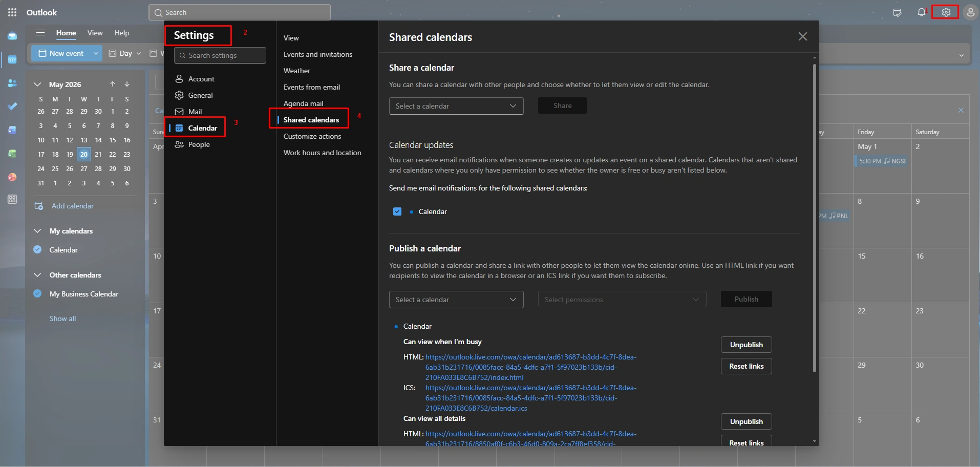The height and width of the screenshot is (467, 980).
Task: Open Events from email settings
Action: (312, 87)
